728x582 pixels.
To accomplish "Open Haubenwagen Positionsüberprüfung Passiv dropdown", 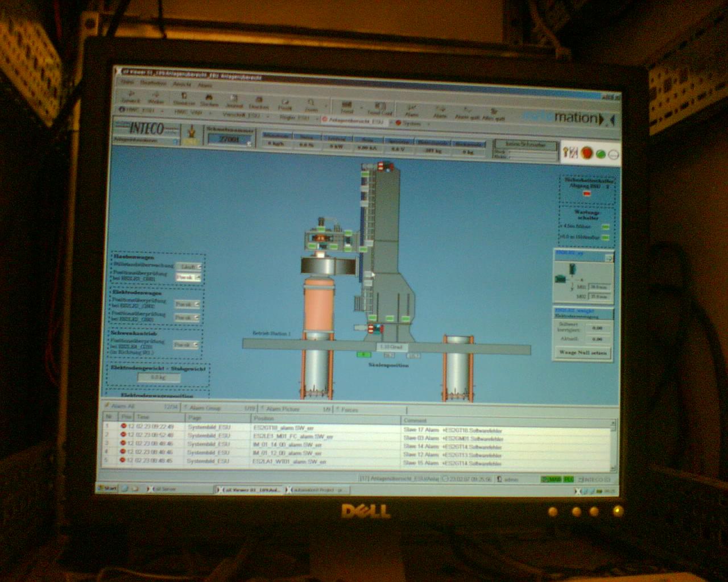I will click(x=197, y=277).
